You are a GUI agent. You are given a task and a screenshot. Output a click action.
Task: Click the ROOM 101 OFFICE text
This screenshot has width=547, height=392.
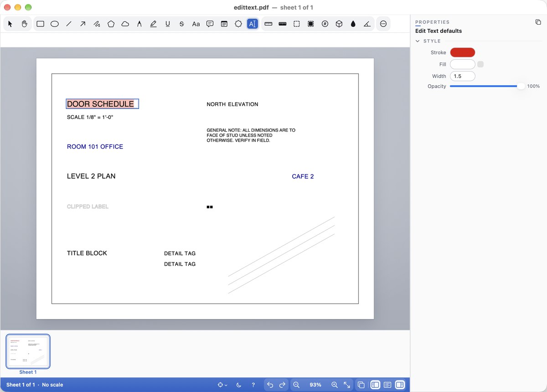(x=95, y=147)
